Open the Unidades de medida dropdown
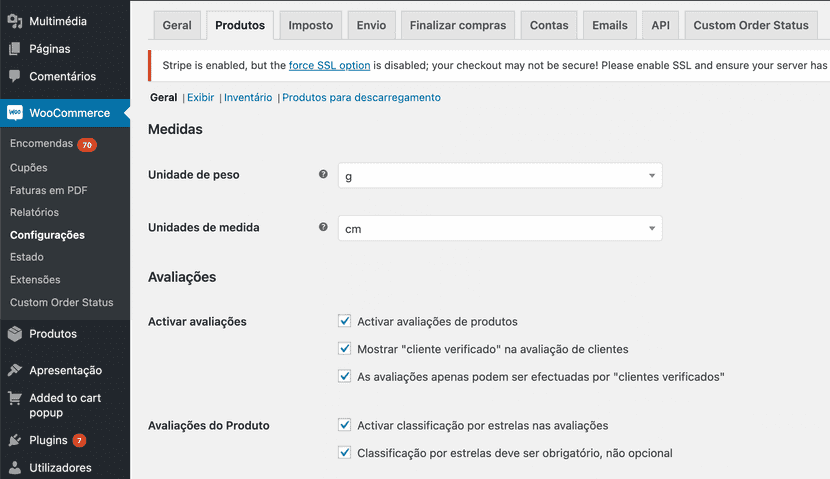This screenshot has width=830, height=479. pos(499,229)
